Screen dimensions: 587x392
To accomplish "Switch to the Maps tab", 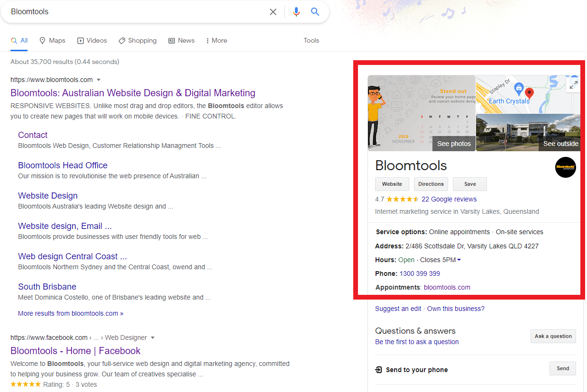I will tap(52, 40).
